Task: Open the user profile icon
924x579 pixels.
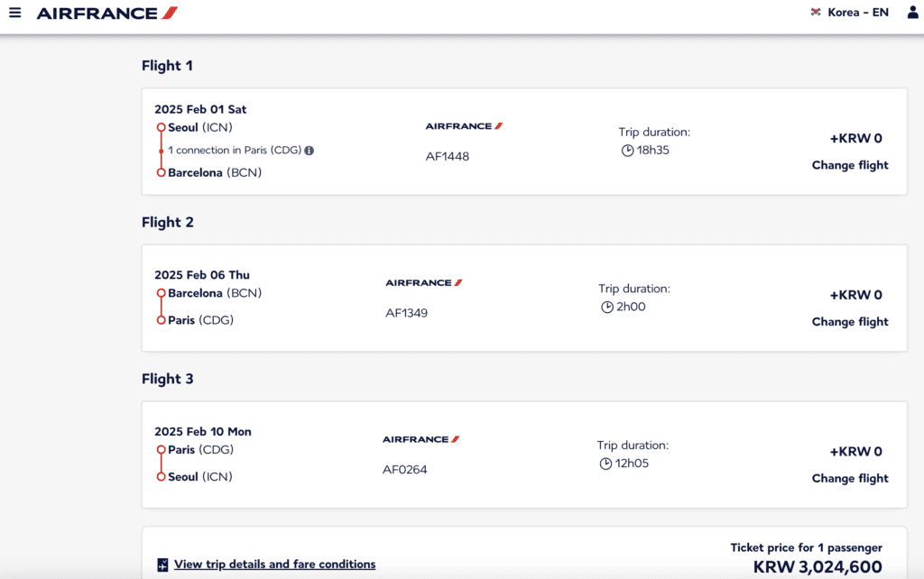Action: point(912,13)
